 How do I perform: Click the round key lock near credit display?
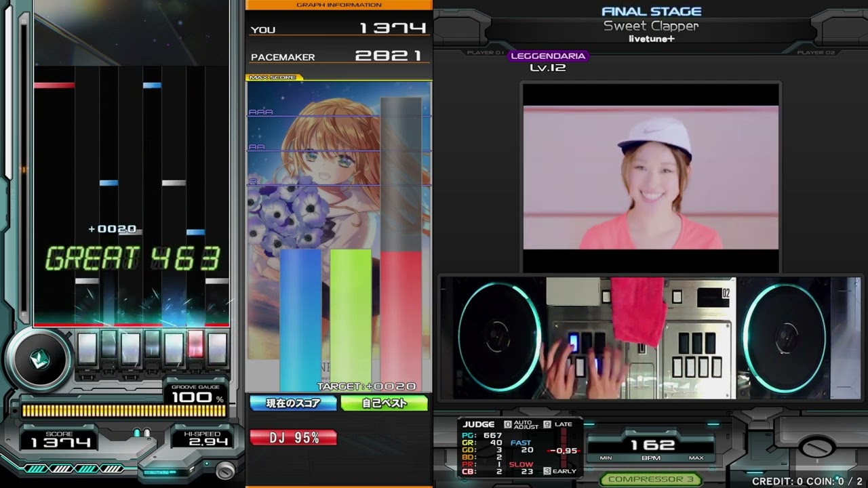click(816, 447)
